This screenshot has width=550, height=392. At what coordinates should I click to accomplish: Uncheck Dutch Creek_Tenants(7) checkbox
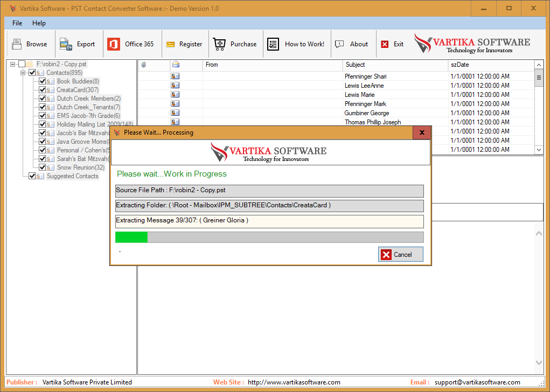[x=43, y=107]
